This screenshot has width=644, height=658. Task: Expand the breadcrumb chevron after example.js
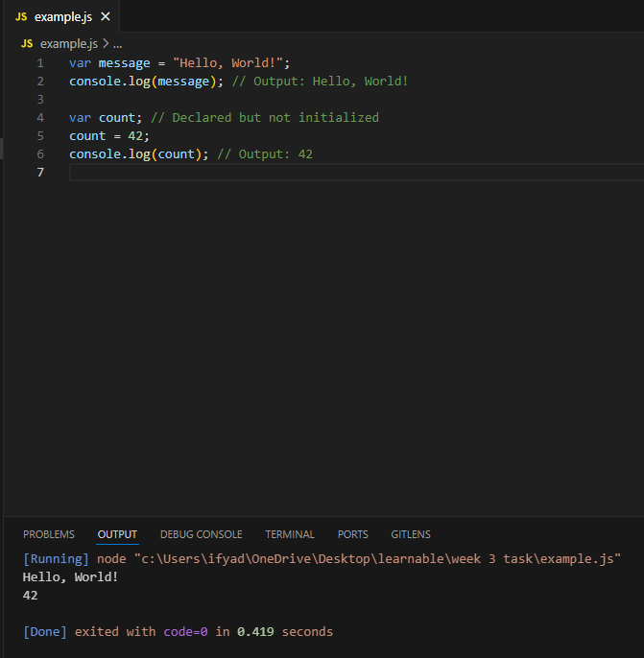pos(106,44)
